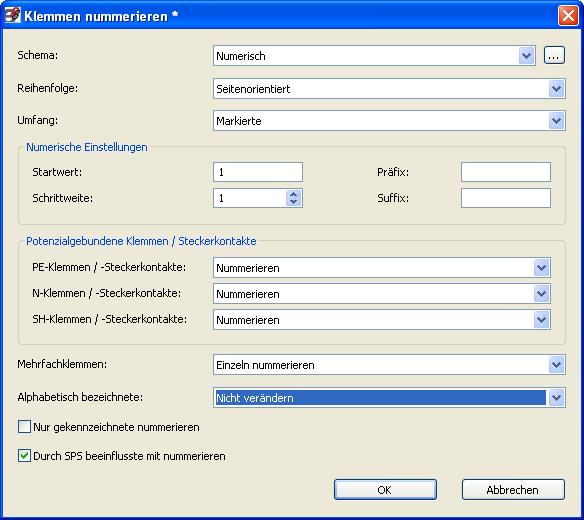Open the Mehrfachklemmen dropdown
The height and width of the screenshot is (520, 584).
(x=556, y=365)
